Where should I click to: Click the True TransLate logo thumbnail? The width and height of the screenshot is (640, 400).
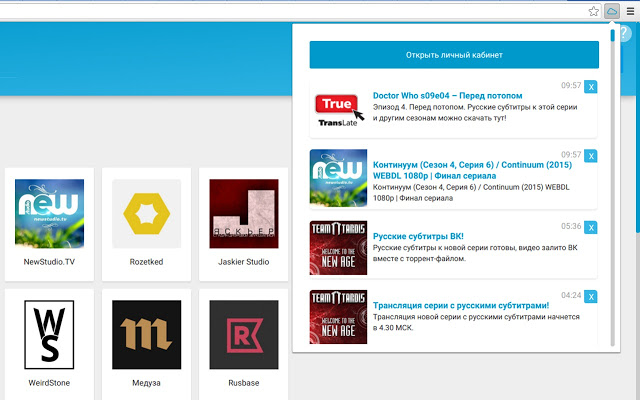pos(338,109)
